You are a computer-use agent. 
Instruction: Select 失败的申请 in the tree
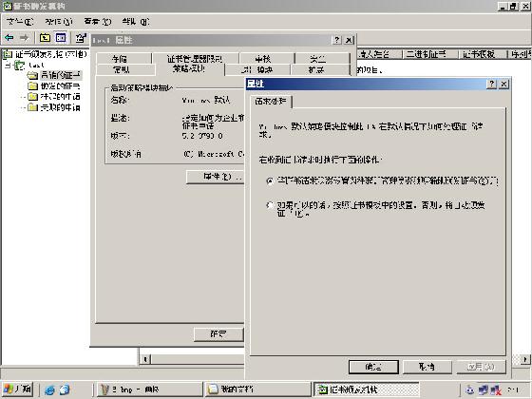[61, 107]
